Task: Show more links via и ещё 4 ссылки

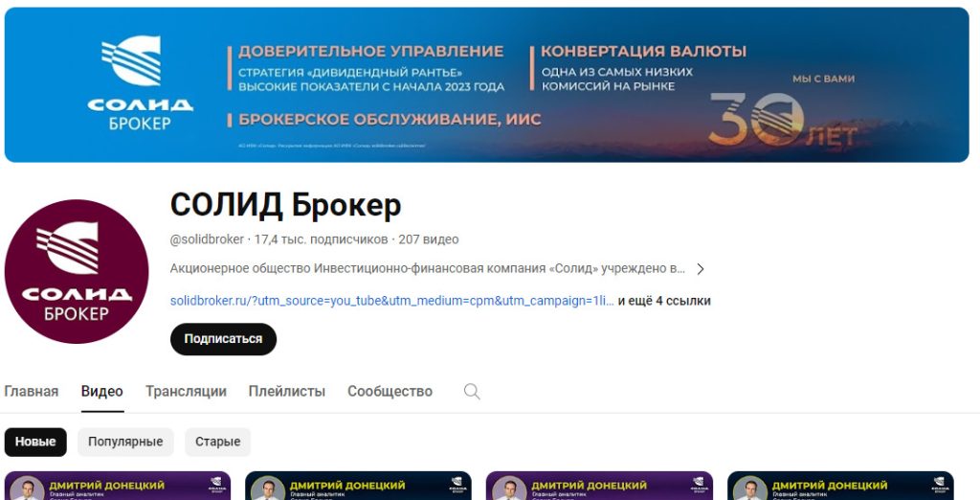Action: (664, 301)
